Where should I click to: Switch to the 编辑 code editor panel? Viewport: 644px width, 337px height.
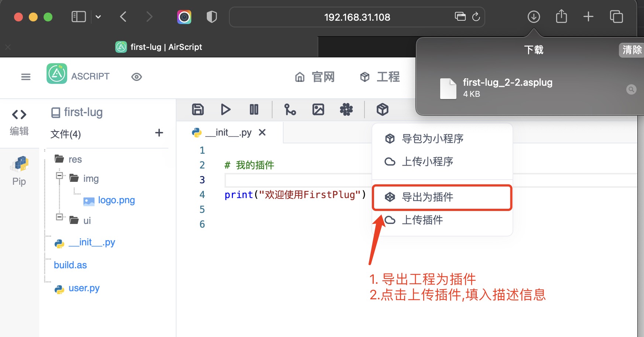(x=19, y=123)
